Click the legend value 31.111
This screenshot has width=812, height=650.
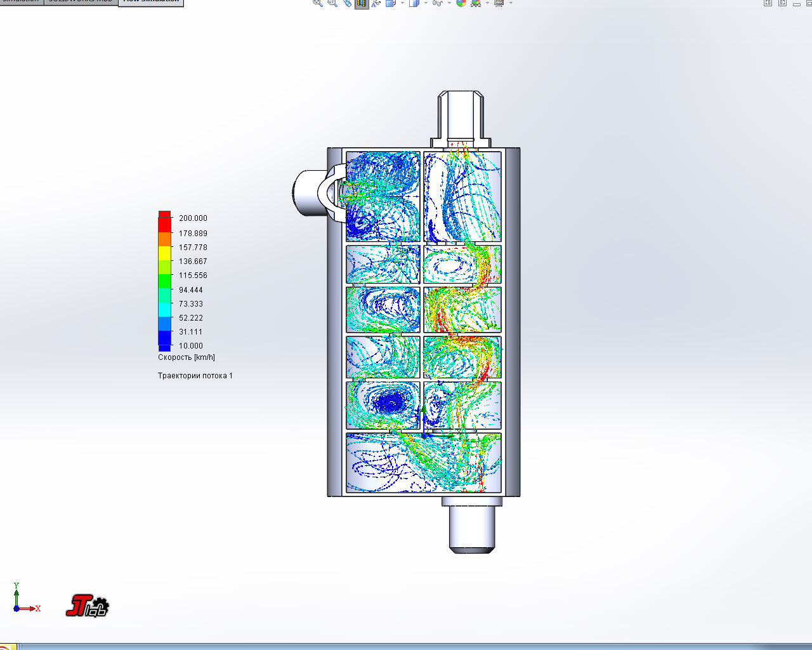(191, 332)
